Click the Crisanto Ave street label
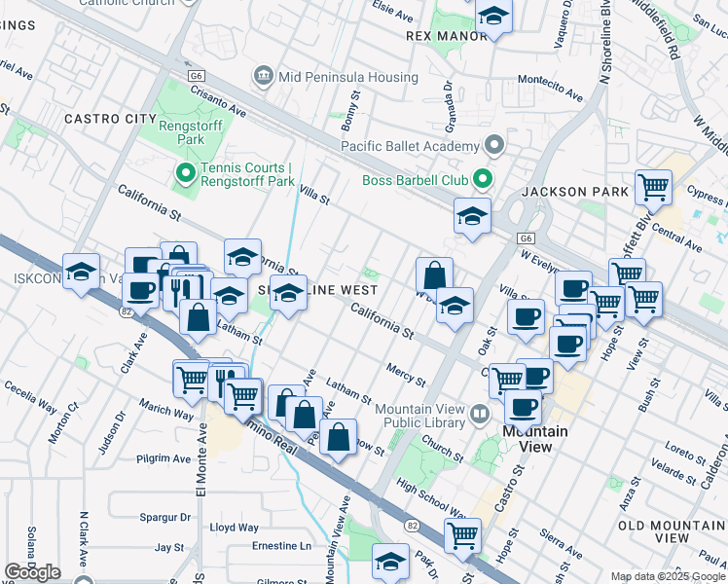This screenshot has height=584, width=728. (218, 100)
